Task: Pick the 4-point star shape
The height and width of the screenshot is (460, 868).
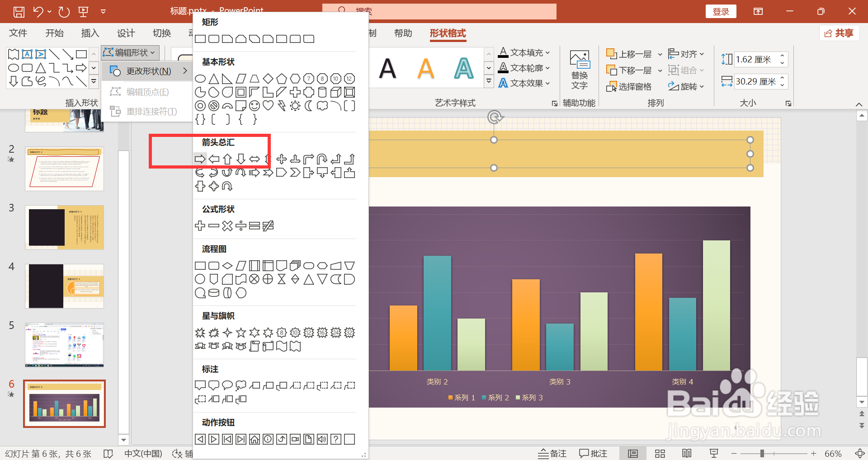Action: tap(227, 333)
